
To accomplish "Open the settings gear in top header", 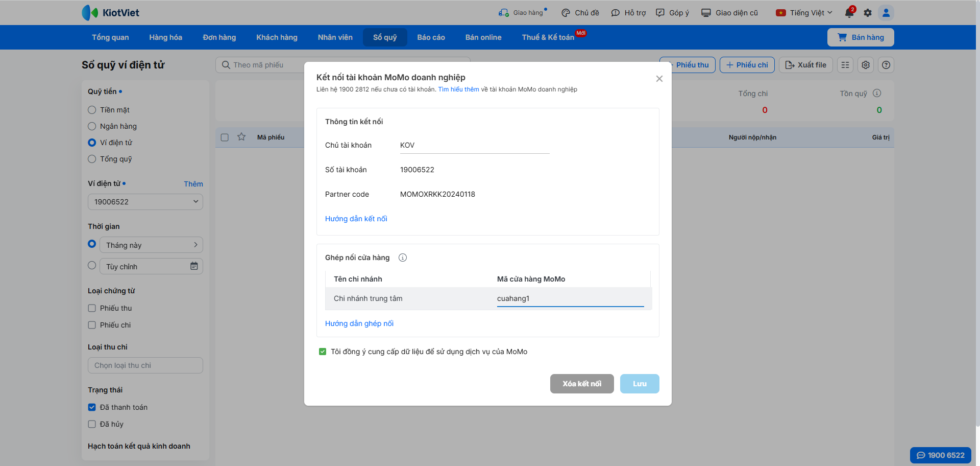I will tap(868, 13).
